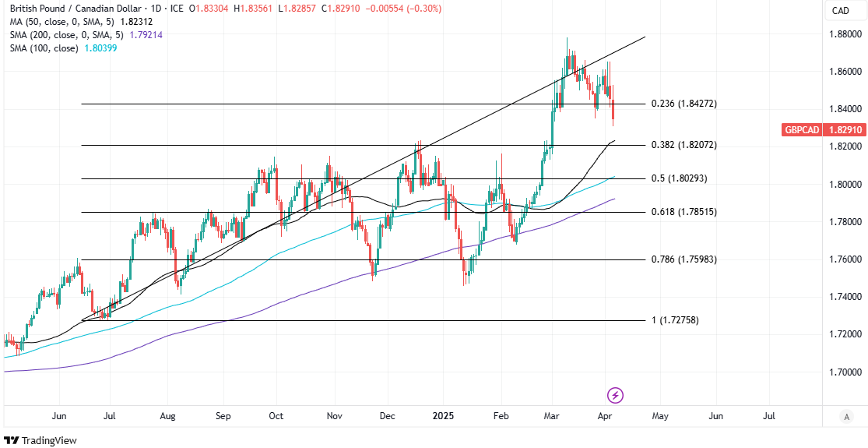
Task: Click the 0.382 (1.82072) Fibonacci label
Action: (684, 145)
